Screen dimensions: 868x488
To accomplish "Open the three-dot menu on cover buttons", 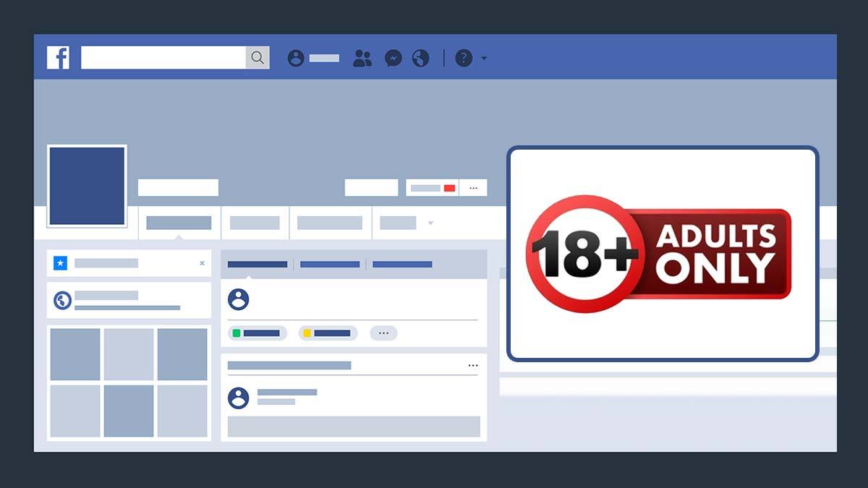I will pyautogui.click(x=473, y=188).
